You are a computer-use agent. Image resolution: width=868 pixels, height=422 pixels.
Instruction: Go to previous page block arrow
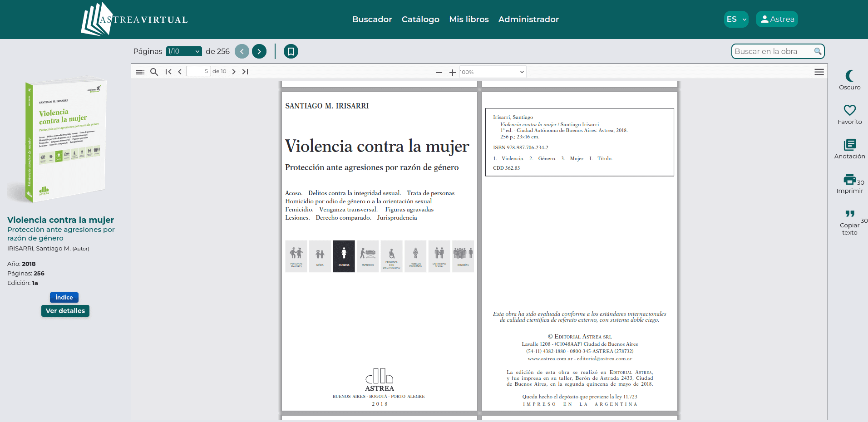click(242, 51)
